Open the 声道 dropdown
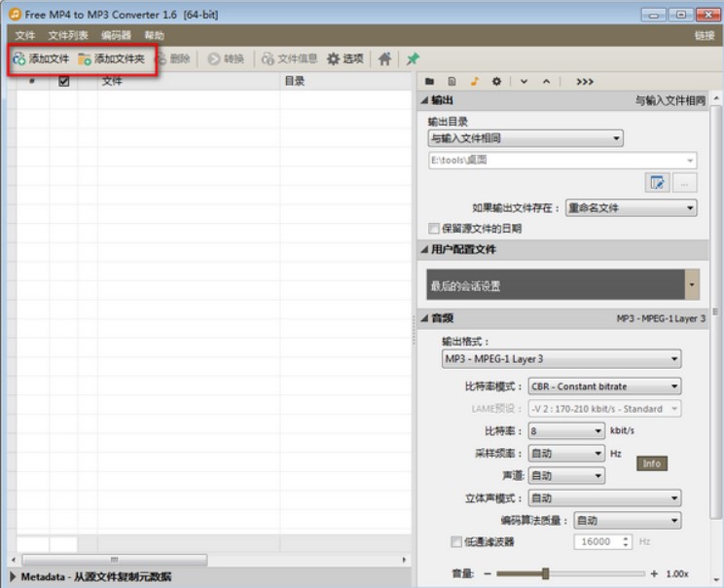The image size is (724, 588). (566, 475)
